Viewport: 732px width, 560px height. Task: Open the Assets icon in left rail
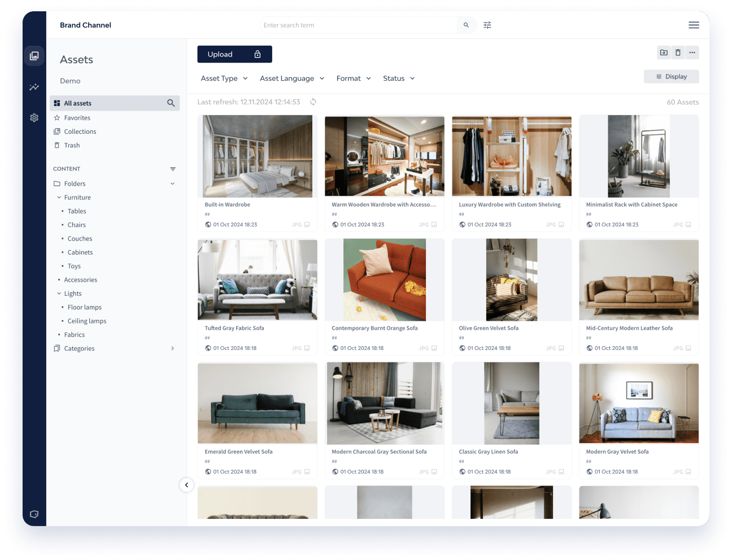(x=34, y=56)
